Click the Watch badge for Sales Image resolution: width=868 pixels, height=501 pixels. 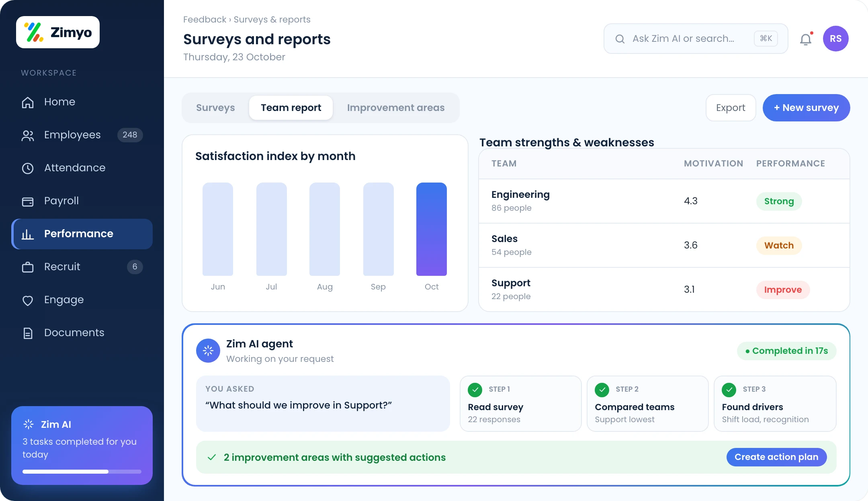pos(779,246)
